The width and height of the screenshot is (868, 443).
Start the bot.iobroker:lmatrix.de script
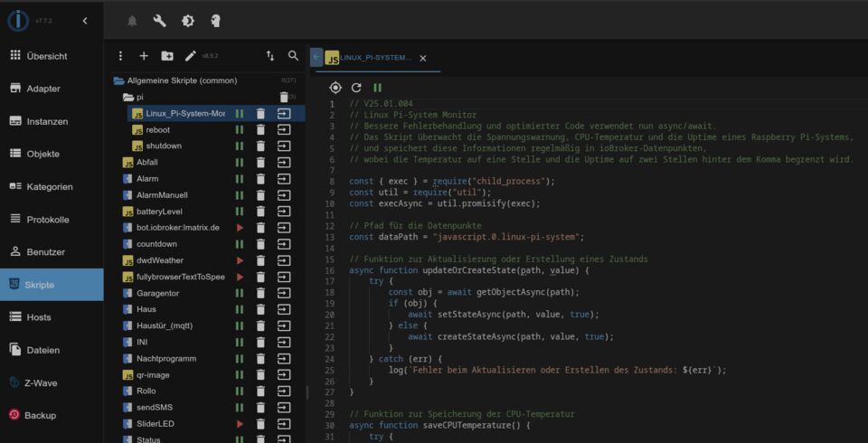[x=240, y=228]
